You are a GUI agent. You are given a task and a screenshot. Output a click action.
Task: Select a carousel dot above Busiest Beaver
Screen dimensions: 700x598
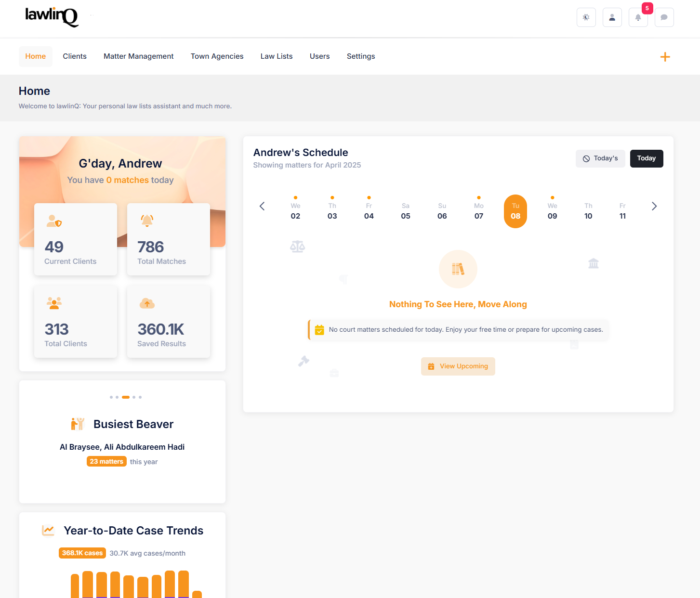[126, 397]
